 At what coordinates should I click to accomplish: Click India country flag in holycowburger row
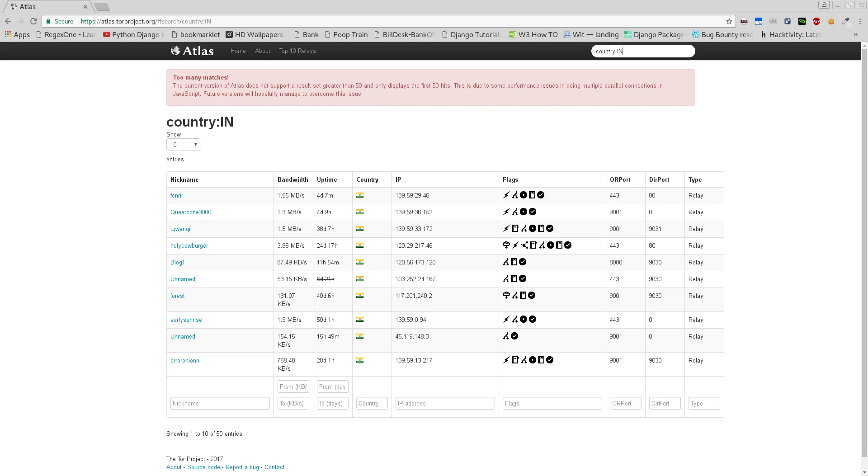click(x=360, y=245)
